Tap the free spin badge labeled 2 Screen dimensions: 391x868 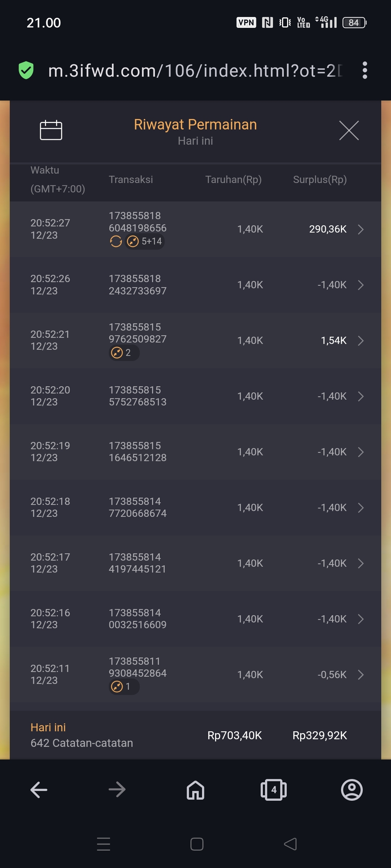click(x=124, y=353)
